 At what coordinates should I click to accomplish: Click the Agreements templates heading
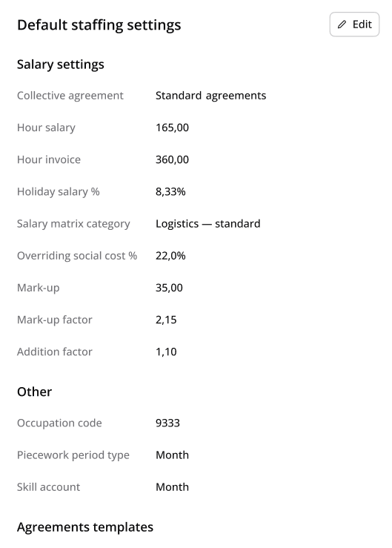coord(85,527)
